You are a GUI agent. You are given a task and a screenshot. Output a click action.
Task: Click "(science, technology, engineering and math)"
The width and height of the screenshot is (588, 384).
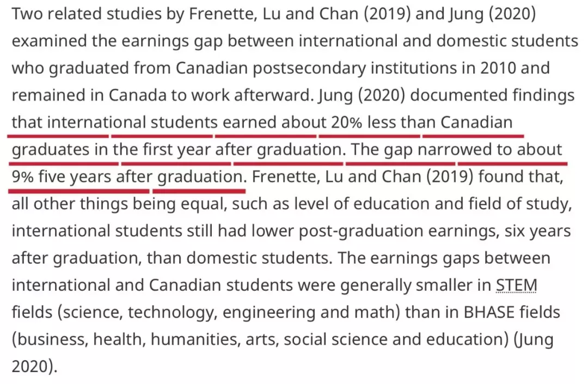click(x=229, y=313)
